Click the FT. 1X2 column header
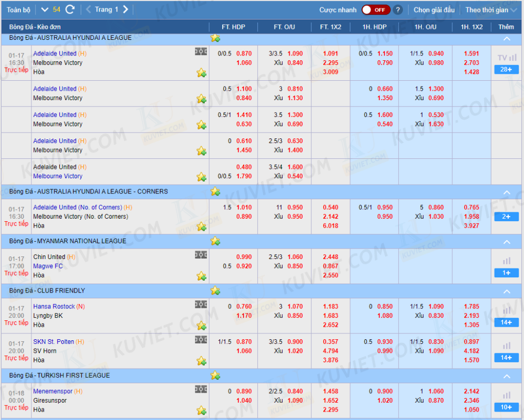The width and height of the screenshot is (524, 420). (331, 27)
